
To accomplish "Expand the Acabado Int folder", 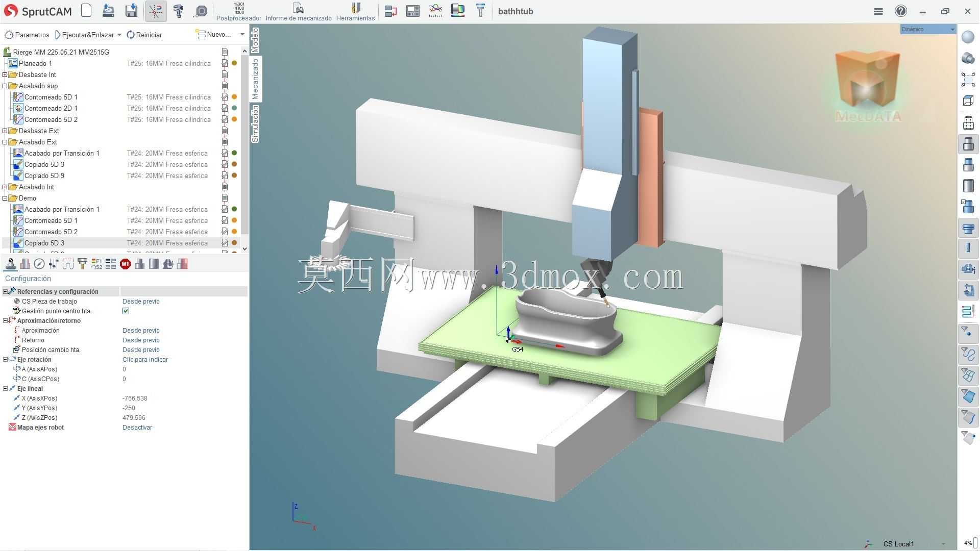I will click(x=5, y=187).
